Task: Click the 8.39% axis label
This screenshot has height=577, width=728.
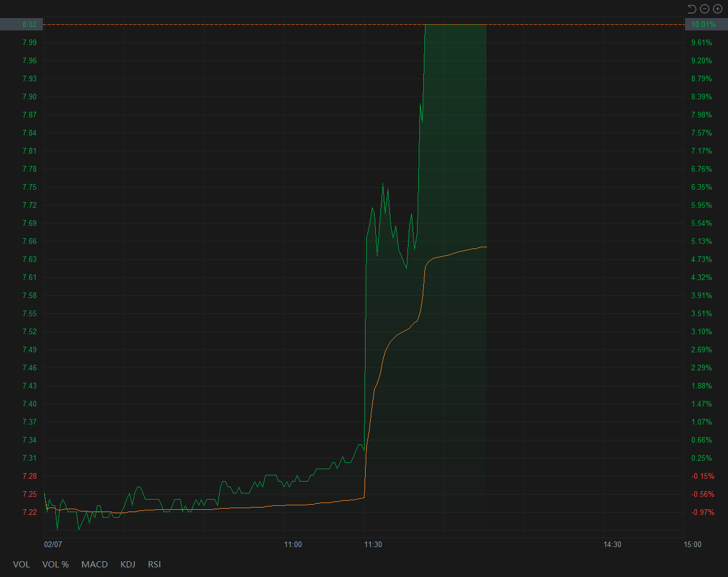Action: click(x=701, y=97)
